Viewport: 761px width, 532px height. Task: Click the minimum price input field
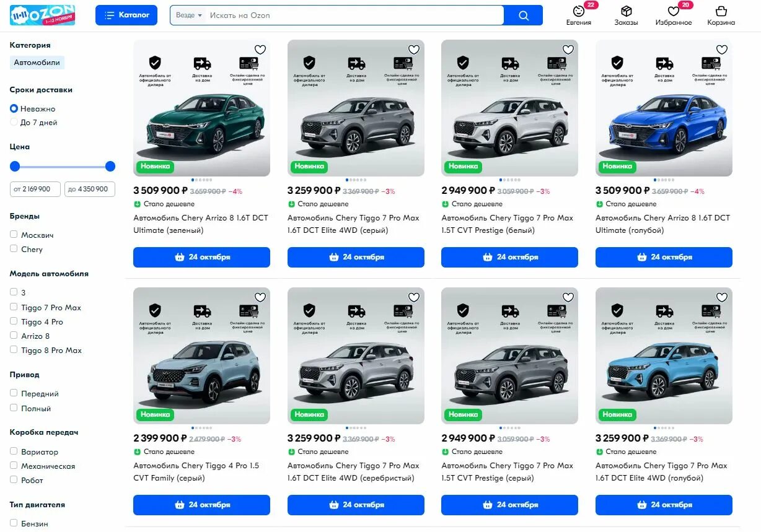click(35, 189)
